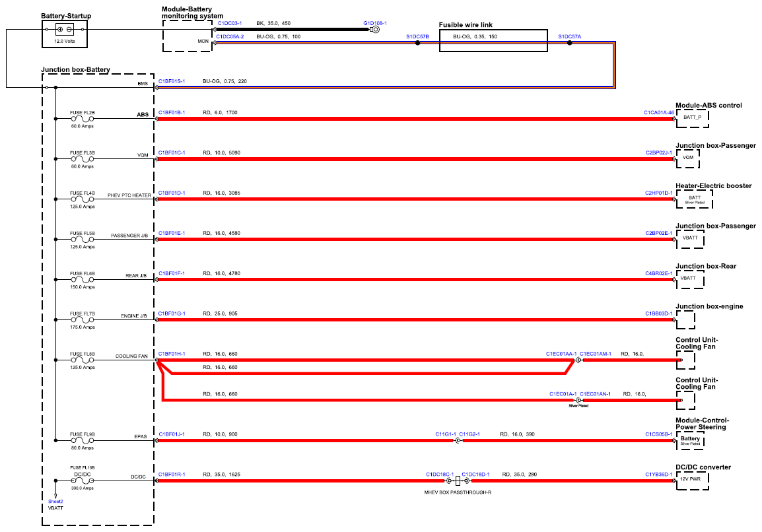Open the Sheet2 reference link

pos(55,502)
